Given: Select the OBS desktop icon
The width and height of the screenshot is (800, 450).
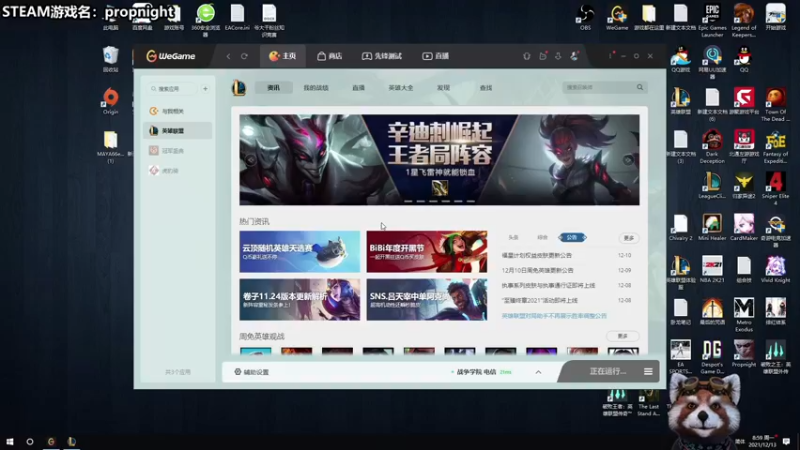Looking at the screenshot, I should pos(585,18).
